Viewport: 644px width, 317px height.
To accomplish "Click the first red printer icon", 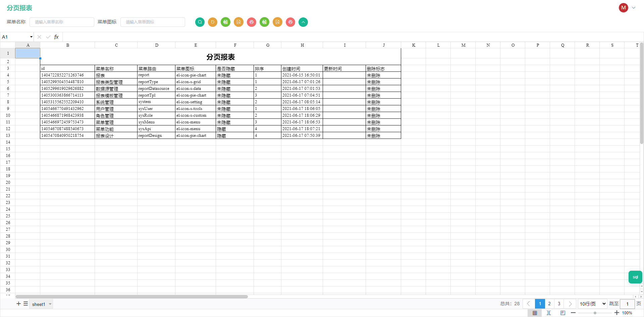I will 252,22.
